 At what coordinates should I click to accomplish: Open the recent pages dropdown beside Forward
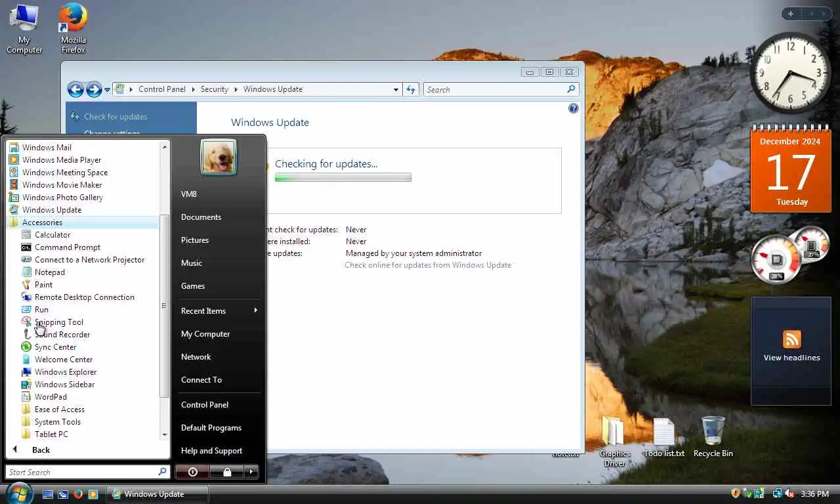pyautogui.click(x=108, y=90)
